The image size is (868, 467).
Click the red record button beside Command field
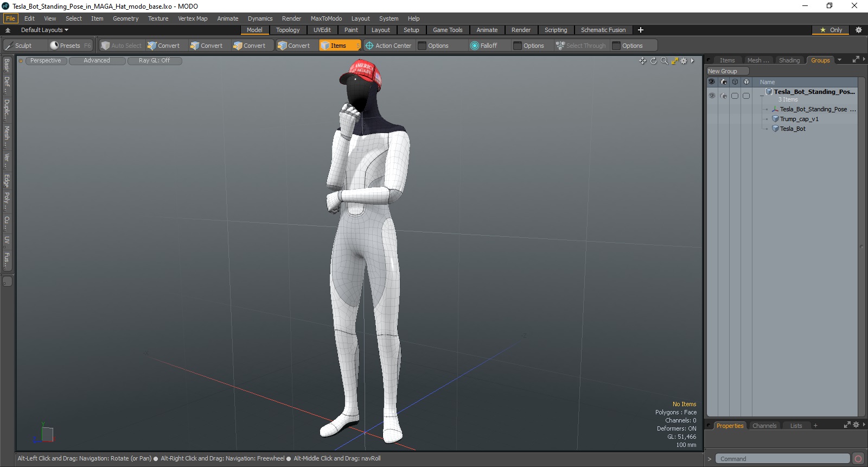pyautogui.click(x=858, y=459)
